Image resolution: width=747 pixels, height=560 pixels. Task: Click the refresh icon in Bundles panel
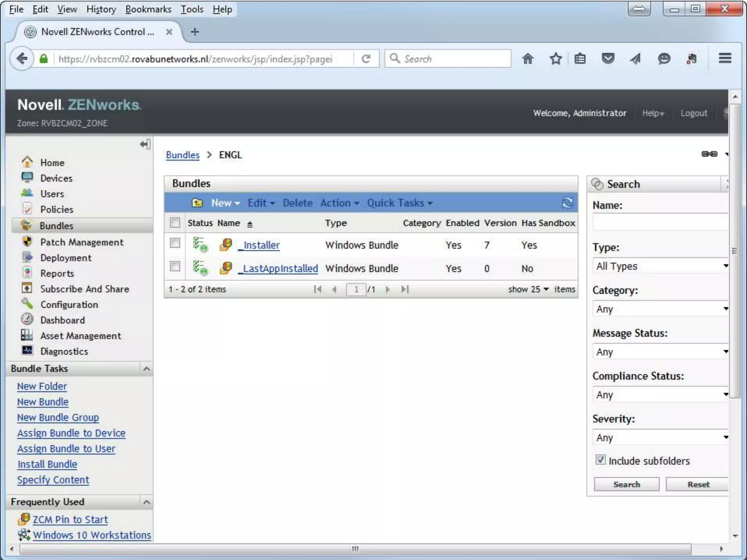coord(567,203)
